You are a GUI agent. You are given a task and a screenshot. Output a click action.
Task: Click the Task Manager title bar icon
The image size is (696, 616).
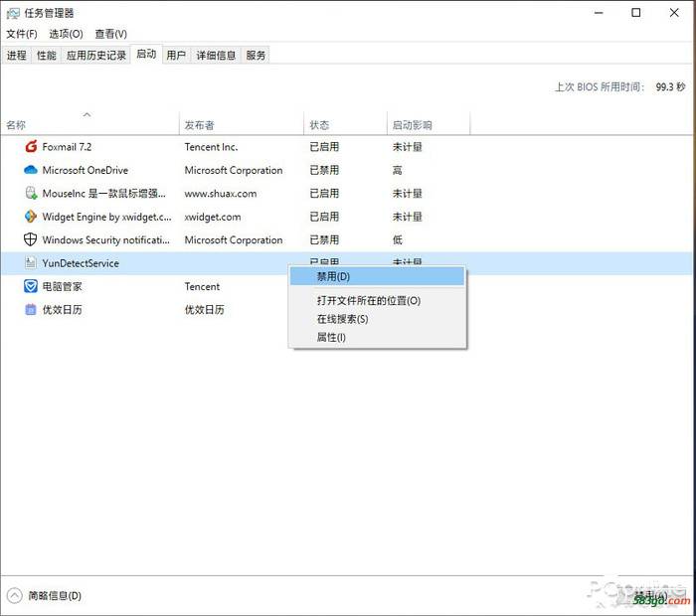pos(13,13)
